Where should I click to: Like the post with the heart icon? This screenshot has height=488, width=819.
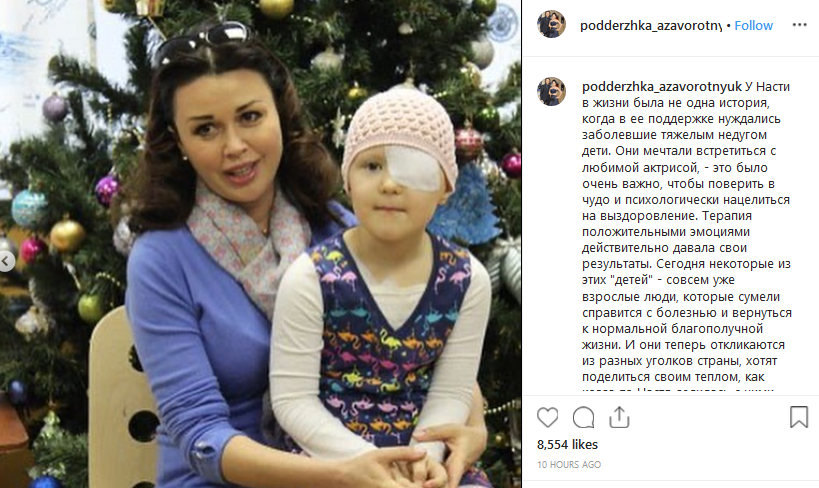pyautogui.click(x=547, y=417)
